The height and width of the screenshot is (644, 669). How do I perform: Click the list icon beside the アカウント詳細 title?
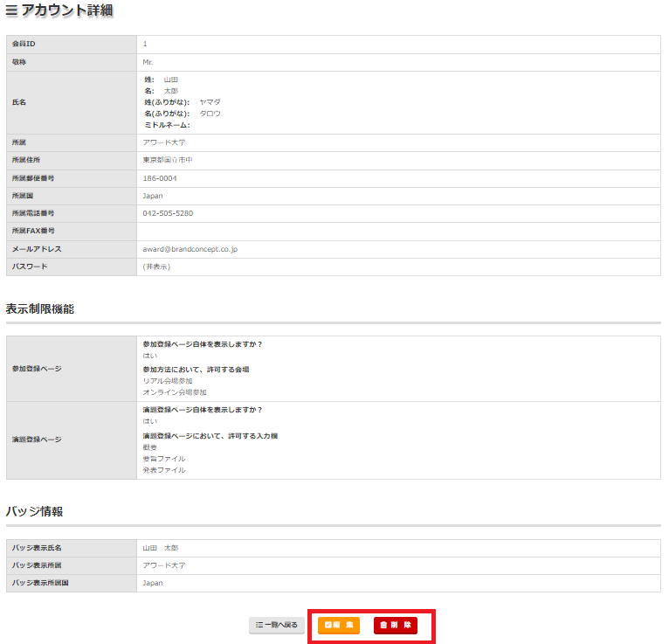11,12
